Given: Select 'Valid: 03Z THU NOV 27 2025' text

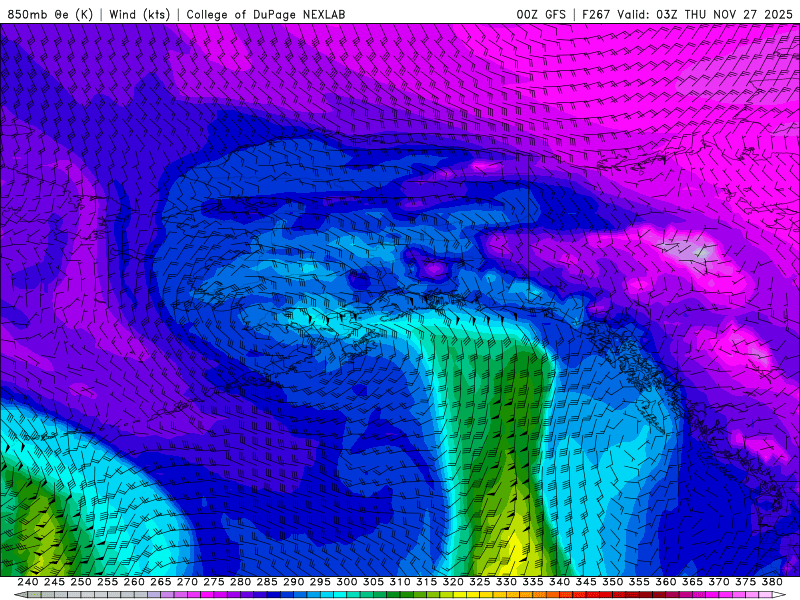Looking at the screenshot, I should [705, 14].
